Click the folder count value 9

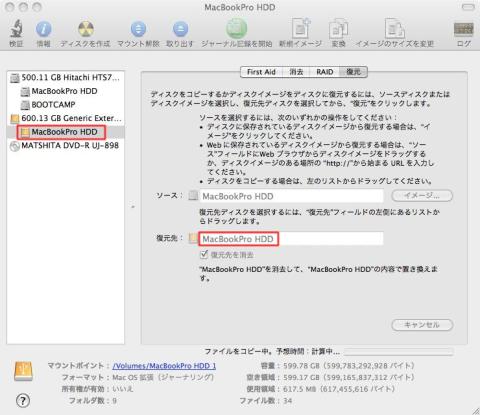[x=114, y=400]
